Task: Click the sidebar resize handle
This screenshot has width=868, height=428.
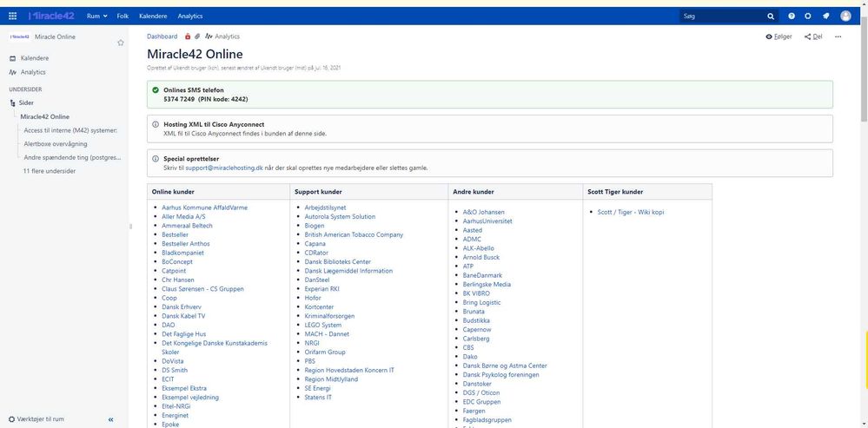Action: 130,227
